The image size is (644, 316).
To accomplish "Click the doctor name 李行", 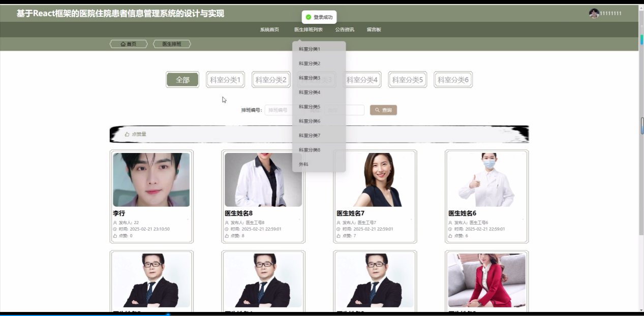I will click(119, 213).
